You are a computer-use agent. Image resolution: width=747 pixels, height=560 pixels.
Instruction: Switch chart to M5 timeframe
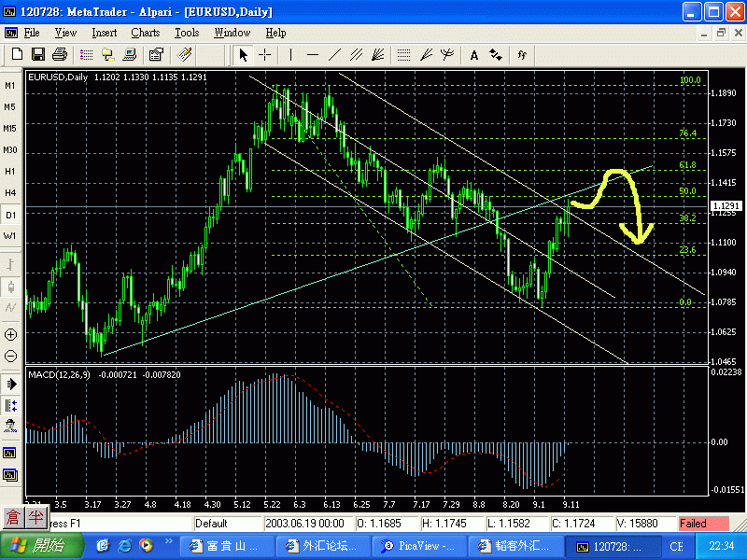click(x=10, y=107)
